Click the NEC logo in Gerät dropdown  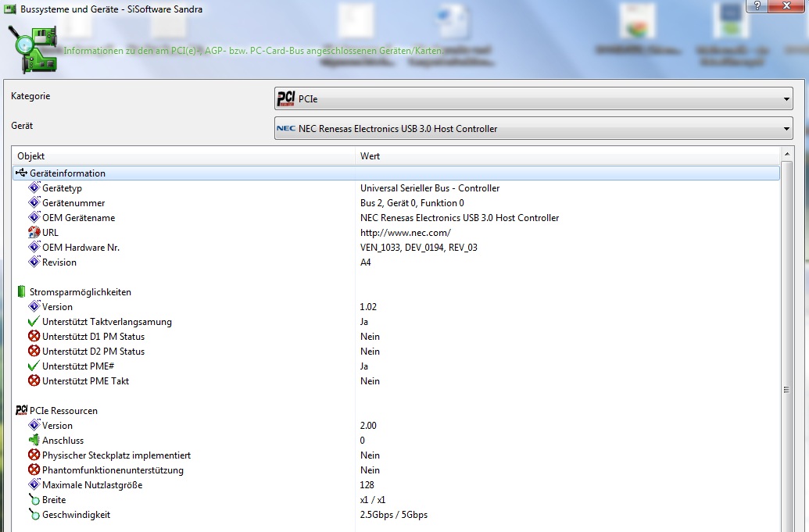pyautogui.click(x=286, y=128)
